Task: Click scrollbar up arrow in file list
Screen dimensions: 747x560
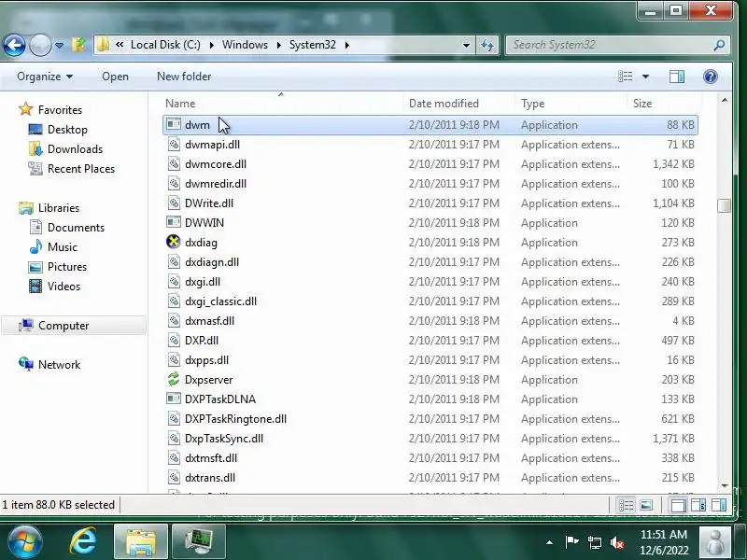Action: [725, 100]
